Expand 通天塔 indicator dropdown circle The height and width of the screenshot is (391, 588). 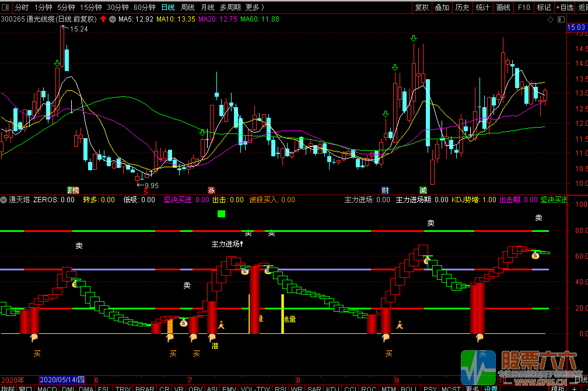(3, 200)
